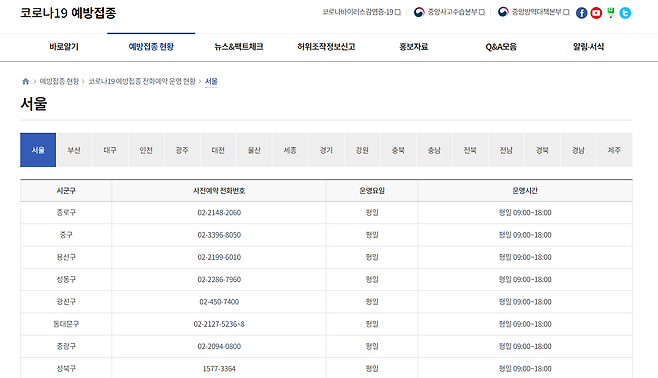Click phone number 02-2094-0800

(x=219, y=346)
